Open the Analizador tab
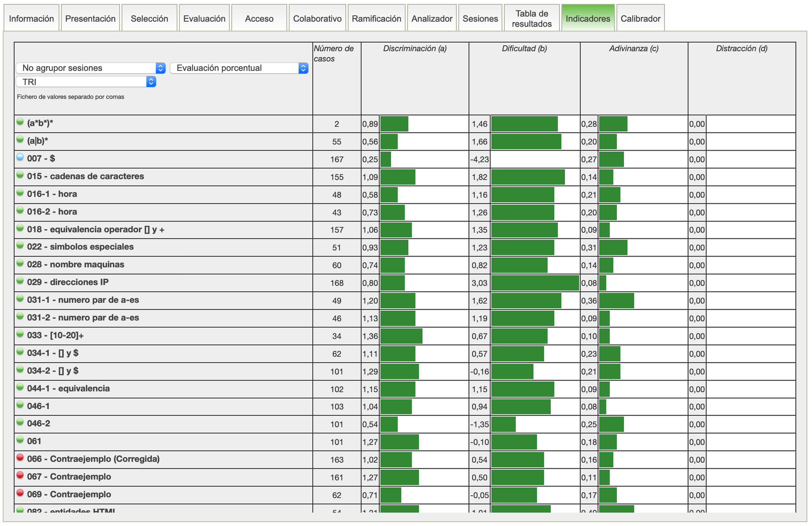 pyautogui.click(x=432, y=19)
